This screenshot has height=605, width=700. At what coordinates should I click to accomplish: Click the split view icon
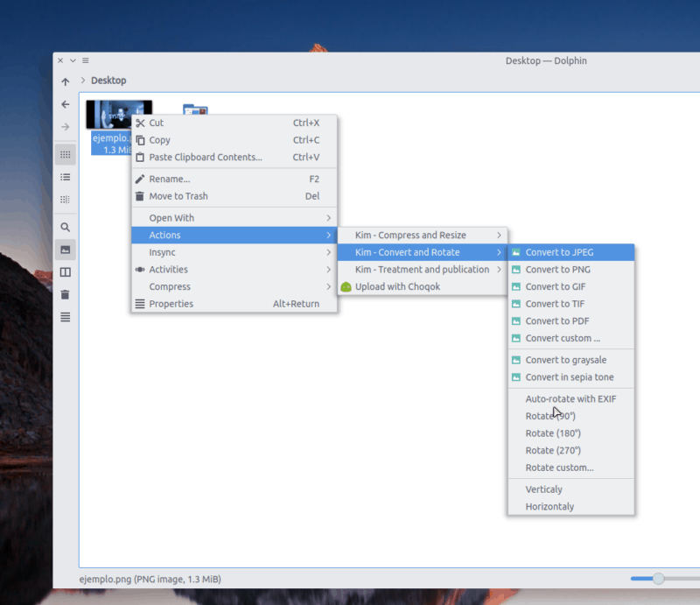pyautogui.click(x=65, y=272)
